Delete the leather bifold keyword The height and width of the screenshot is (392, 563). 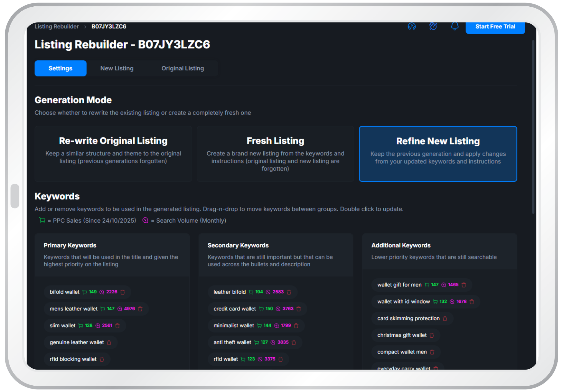pyautogui.click(x=289, y=292)
